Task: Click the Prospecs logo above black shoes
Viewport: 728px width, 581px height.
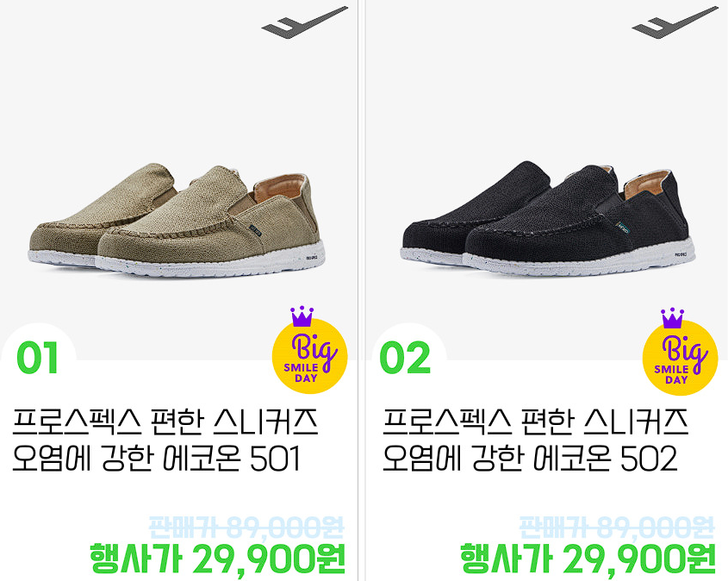Action: coord(675,22)
